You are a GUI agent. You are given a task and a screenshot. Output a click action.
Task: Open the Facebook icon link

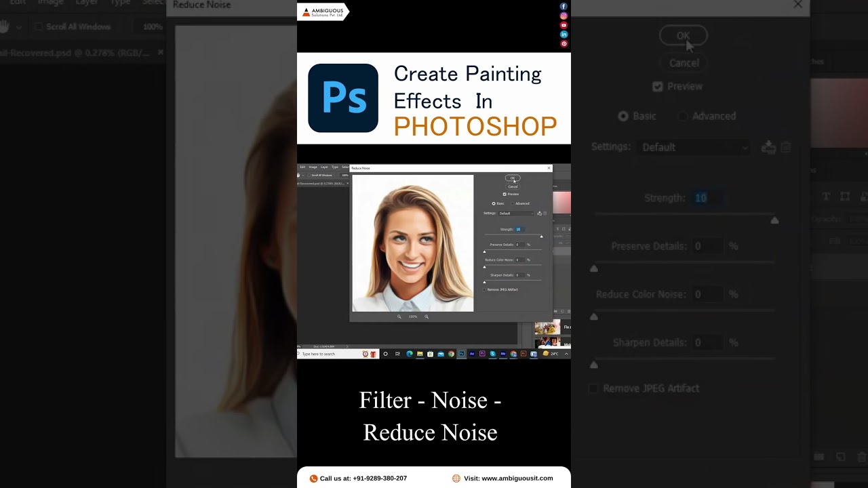pos(564,7)
